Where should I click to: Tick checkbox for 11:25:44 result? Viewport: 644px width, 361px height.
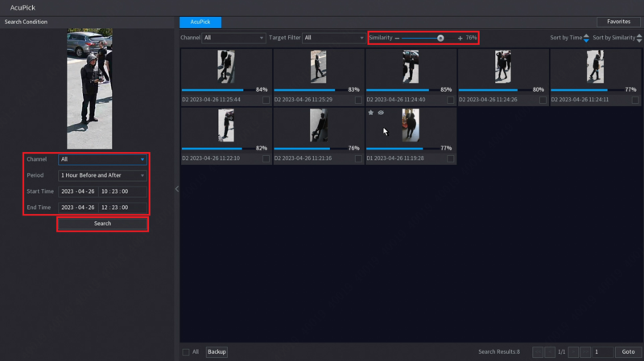(266, 101)
